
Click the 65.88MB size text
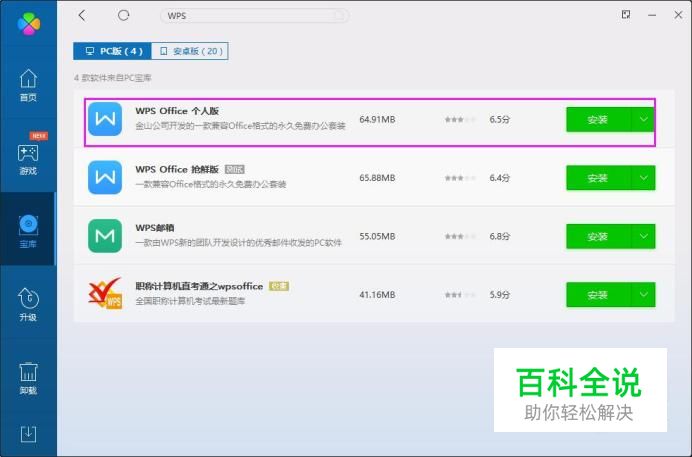pyautogui.click(x=377, y=178)
